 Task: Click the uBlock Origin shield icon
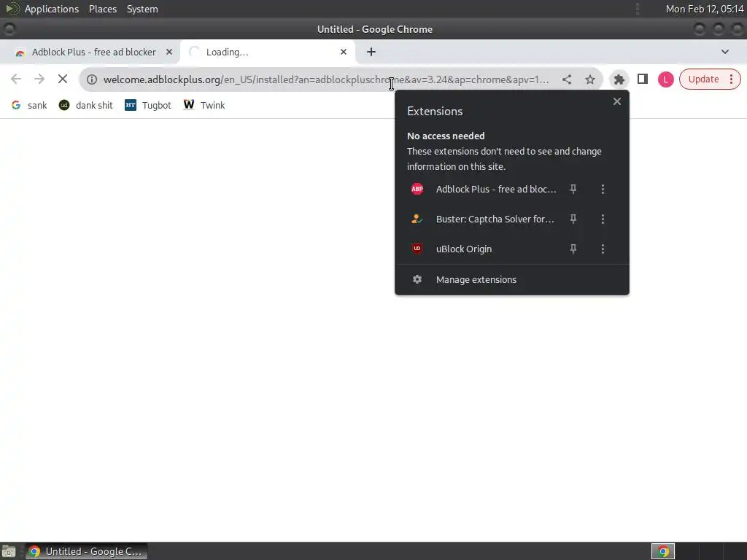[x=417, y=249]
